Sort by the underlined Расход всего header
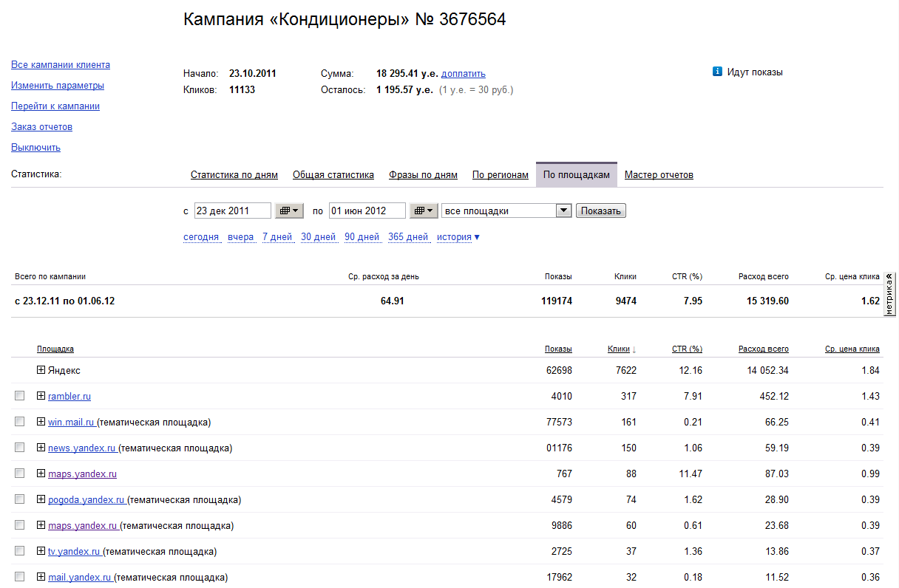 (x=764, y=349)
